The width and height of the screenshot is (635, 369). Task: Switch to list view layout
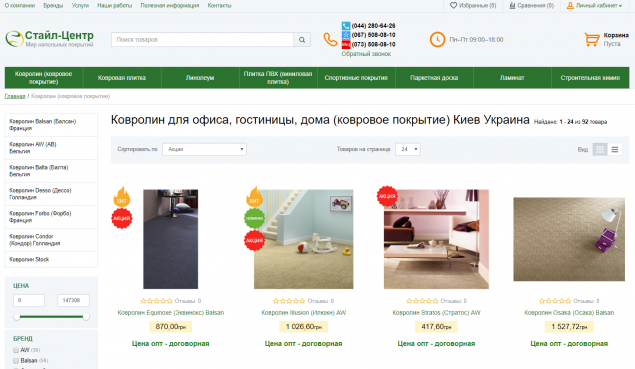[614, 149]
